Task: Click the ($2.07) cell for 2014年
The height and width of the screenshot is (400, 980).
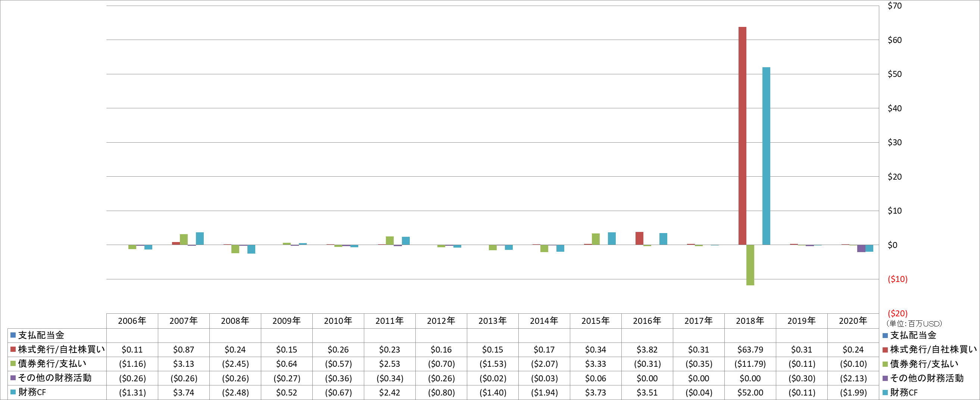Action: [x=544, y=364]
